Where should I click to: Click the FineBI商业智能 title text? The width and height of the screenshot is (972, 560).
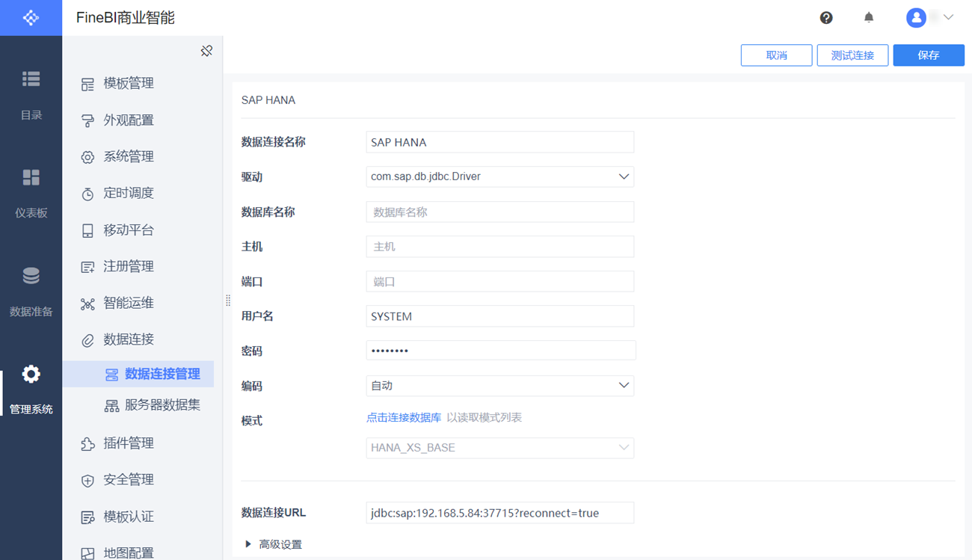126,18
